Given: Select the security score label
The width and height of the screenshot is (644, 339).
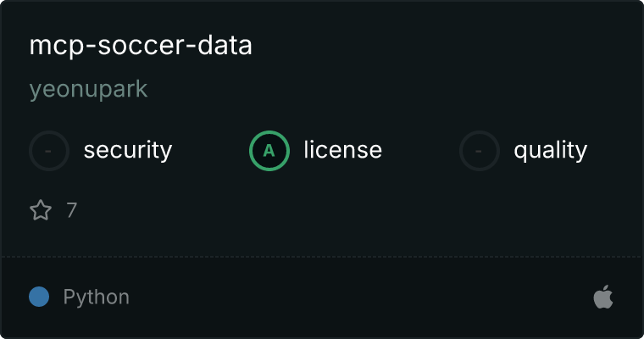Looking at the screenshot, I should [128, 150].
